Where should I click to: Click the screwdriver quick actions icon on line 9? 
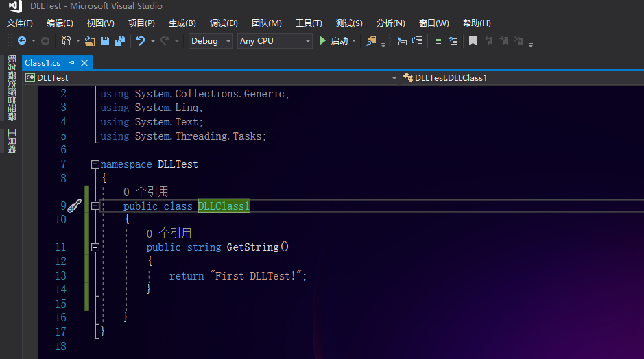[74, 206]
